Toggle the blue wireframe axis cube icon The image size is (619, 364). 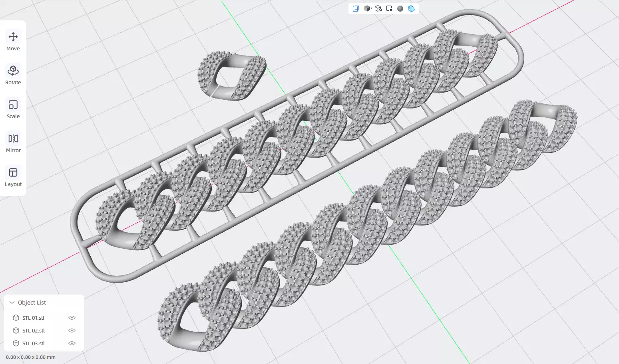pyautogui.click(x=356, y=8)
